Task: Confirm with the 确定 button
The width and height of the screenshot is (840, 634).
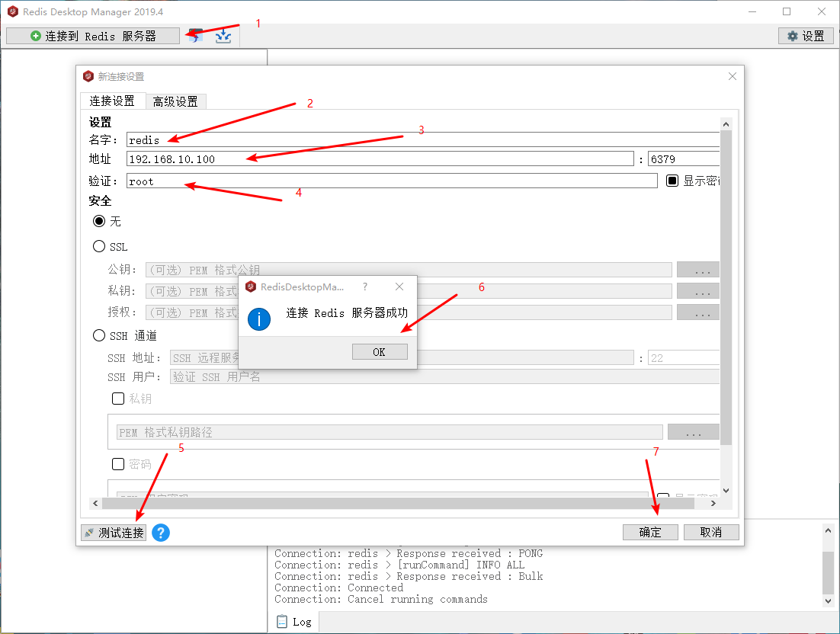Action: (x=650, y=532)
